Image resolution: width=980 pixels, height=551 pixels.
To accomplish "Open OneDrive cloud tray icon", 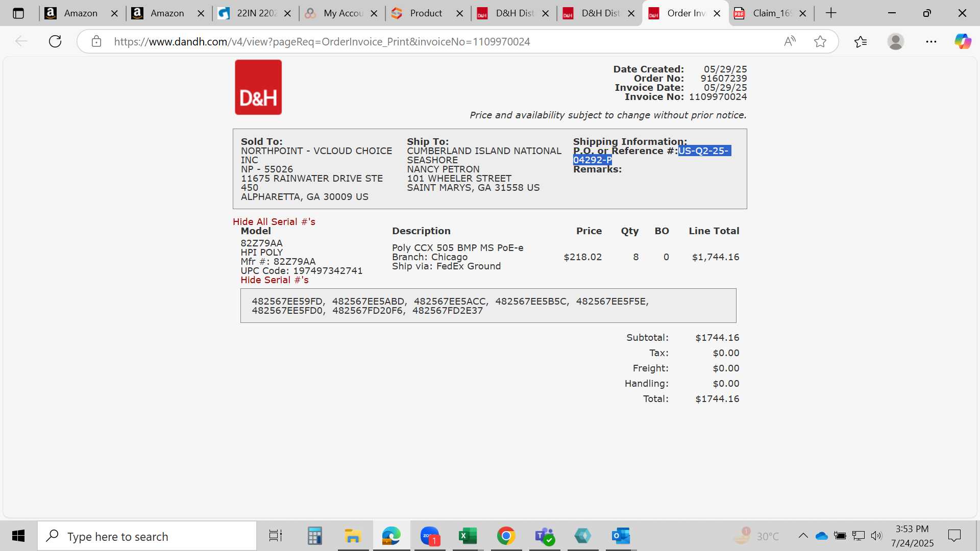I will 822,536.
